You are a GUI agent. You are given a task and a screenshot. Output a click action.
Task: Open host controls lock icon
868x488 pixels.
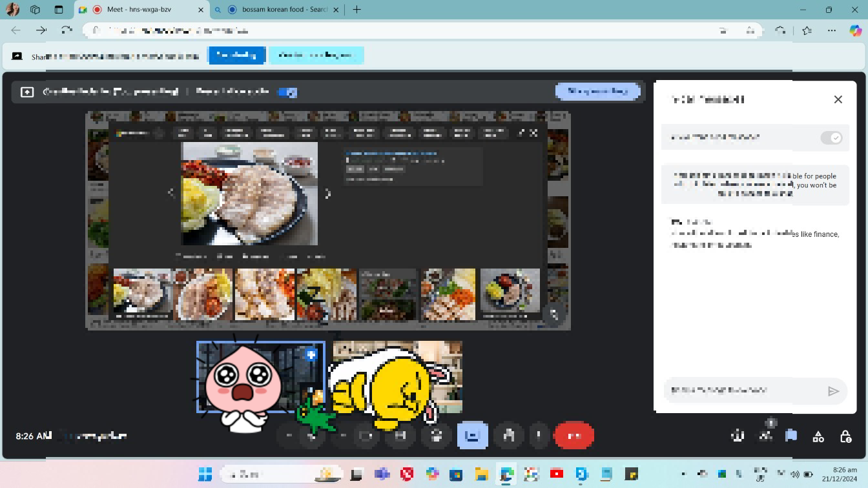[x=845, y=437]
